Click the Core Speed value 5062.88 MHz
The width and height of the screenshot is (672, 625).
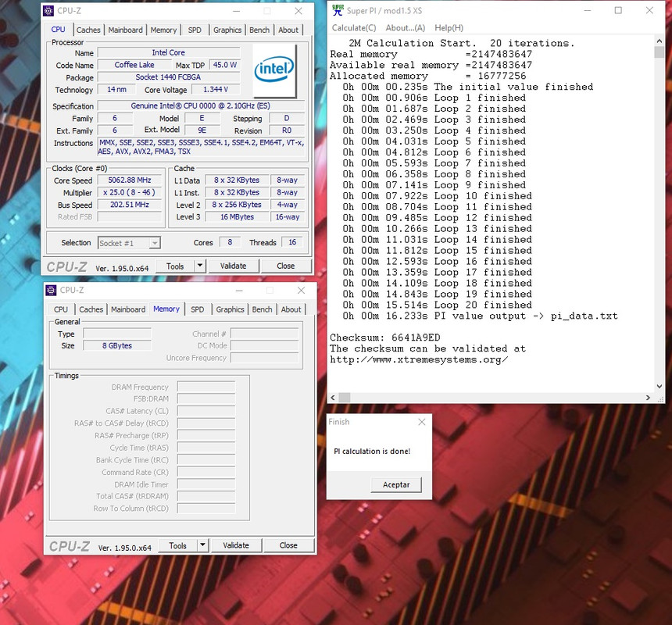(130, 180)
